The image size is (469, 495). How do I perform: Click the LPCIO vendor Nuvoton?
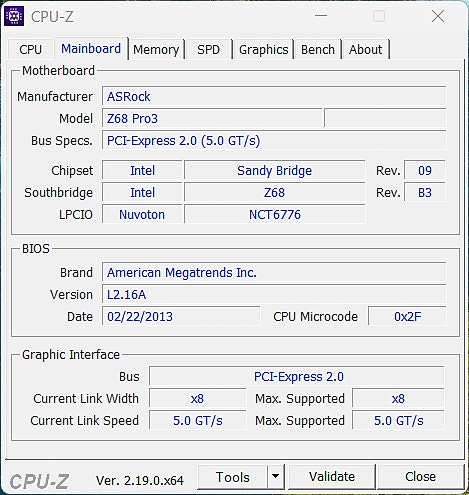[x=142, y=214]
